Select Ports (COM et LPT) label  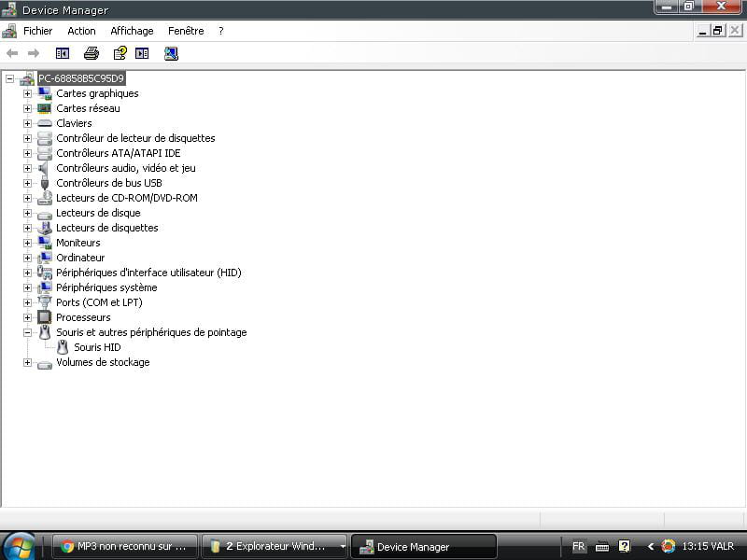(99, 302)
